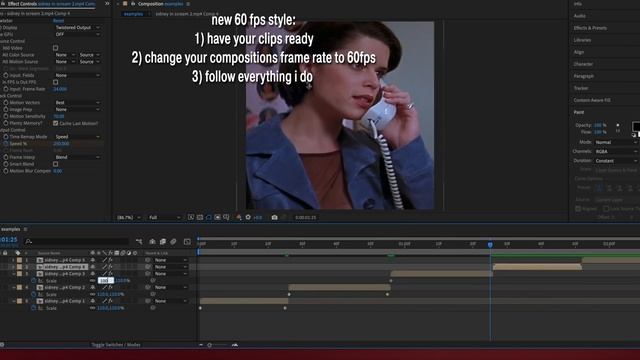
Task: Click the label column tag icon
Action: pyautogui.click(x=18, y=253)
